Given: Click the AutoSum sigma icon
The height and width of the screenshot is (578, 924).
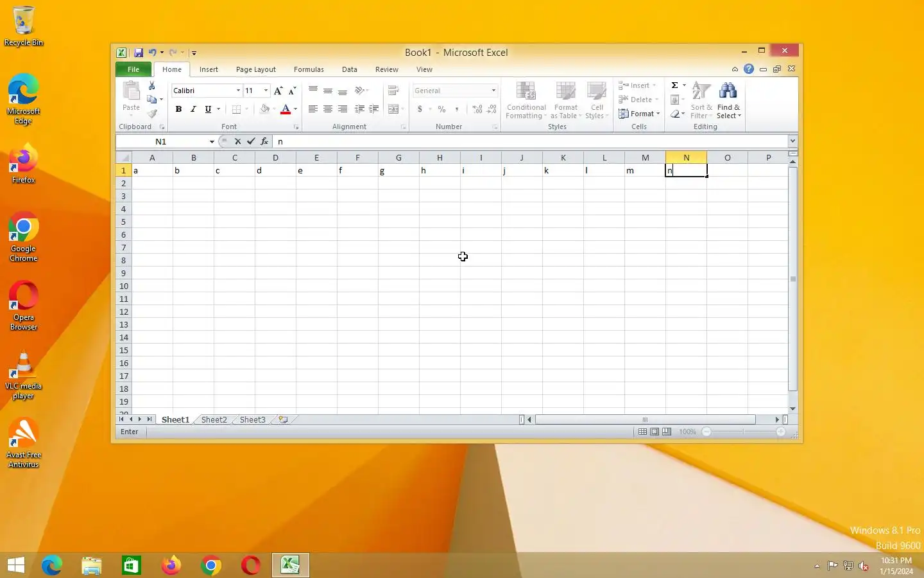Looking at the screenshot, I should point(675,85).
